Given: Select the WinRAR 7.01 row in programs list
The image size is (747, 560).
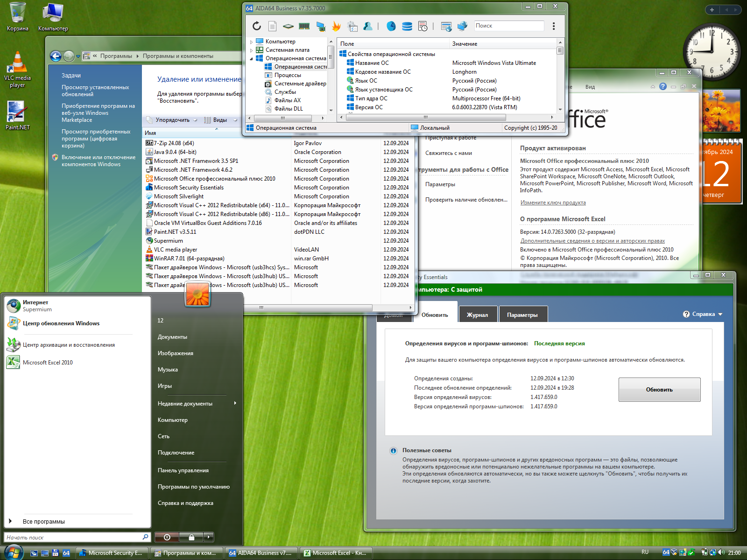Looking at the screenshot, I should pyautogui.click(x=279, y=259).
